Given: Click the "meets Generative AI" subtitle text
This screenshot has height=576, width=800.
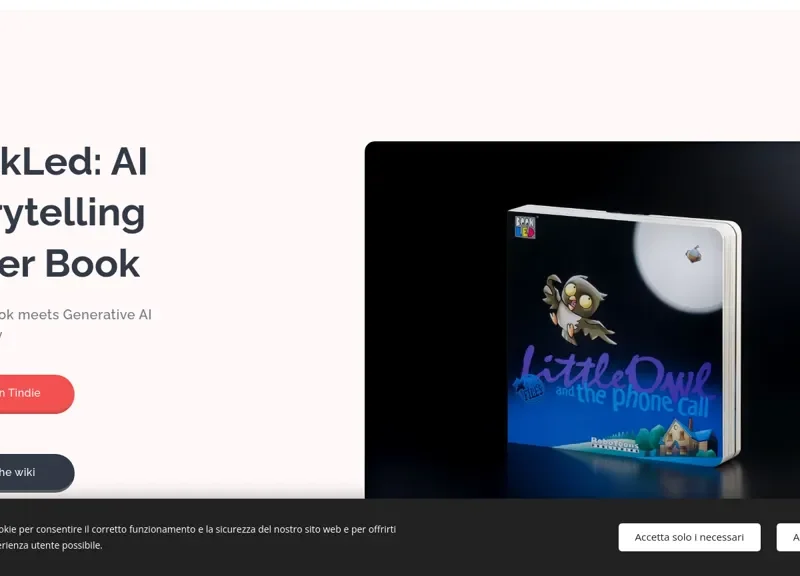Looking at the screenshot, I should click(85, 314).
